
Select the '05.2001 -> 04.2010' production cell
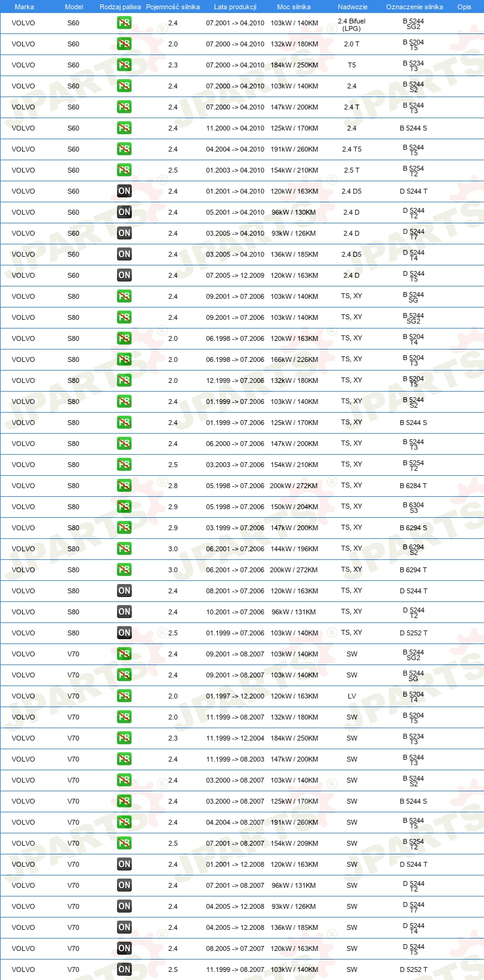pos(235,212)
